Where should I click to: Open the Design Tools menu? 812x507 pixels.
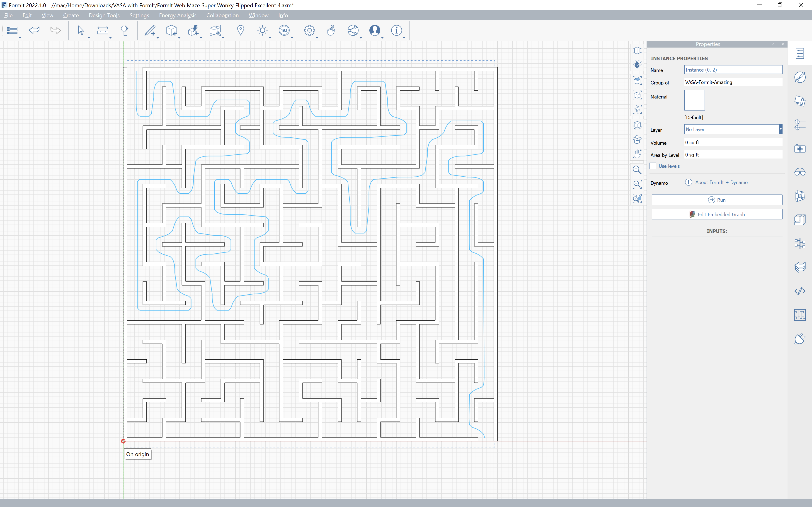click(x=104, y=15)
